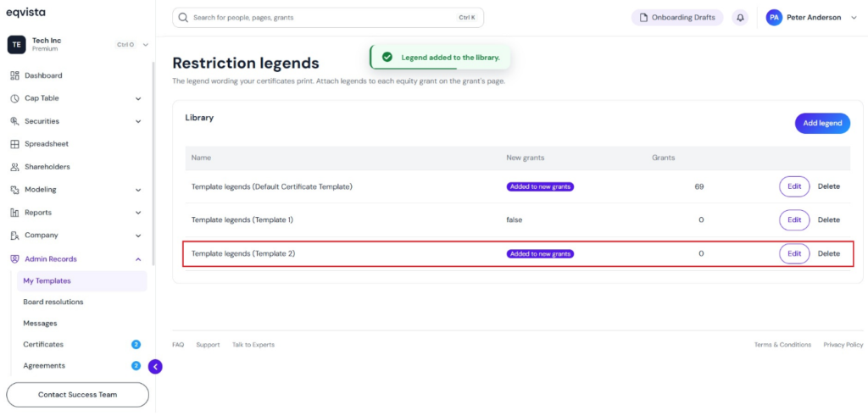Open Board resolutions in sidebar
The image size is (868, 416).
[x=53, y=302]
